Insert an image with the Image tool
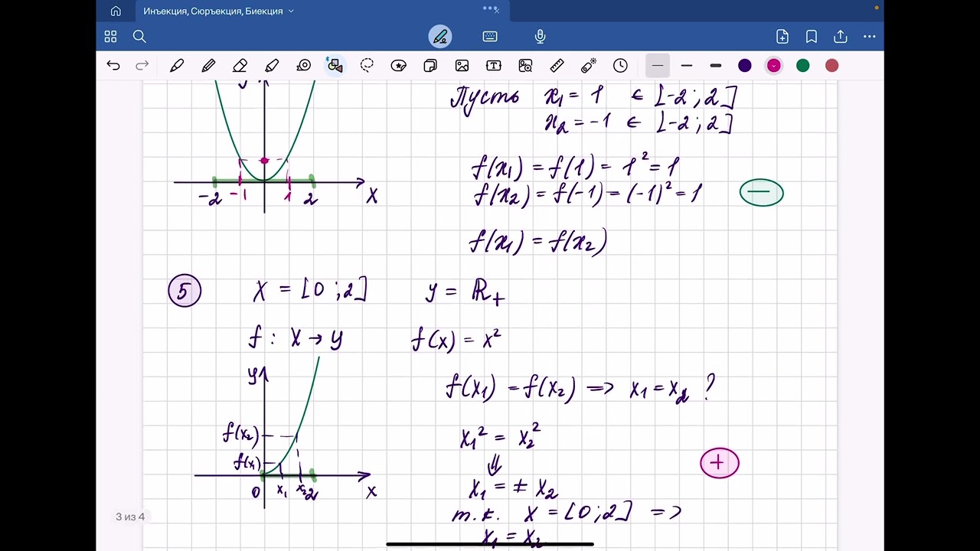Screen dimensions: 980x551 [462, 66]
